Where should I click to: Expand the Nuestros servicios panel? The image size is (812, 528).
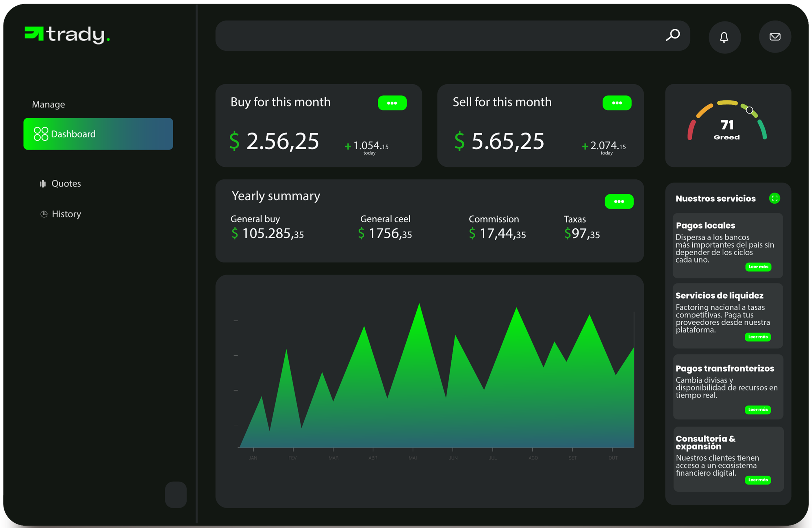coord(774,198)
